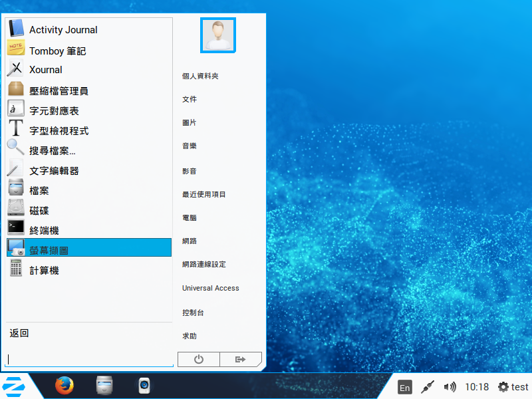Launch the 終端機 terminal icon
The width and height of the screenshot is (532, 399).
pyautogui.click(x=16, y=227)
